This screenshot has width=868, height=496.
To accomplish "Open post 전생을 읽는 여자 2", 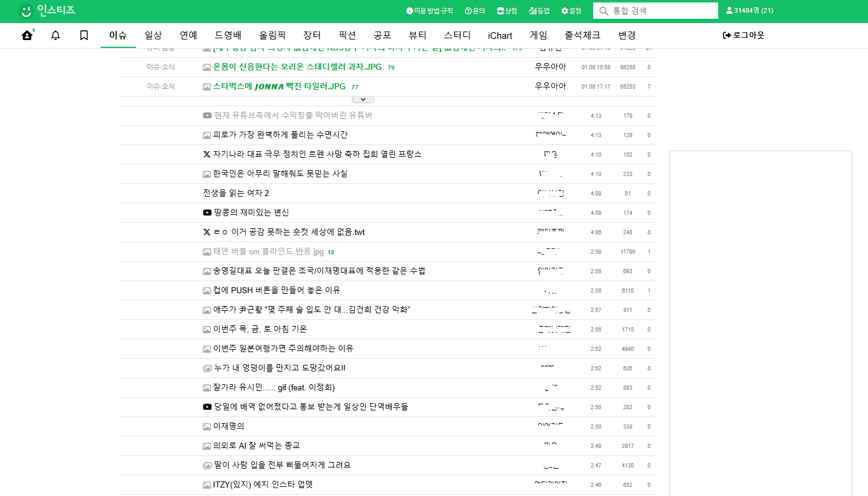I will [236, 193].
